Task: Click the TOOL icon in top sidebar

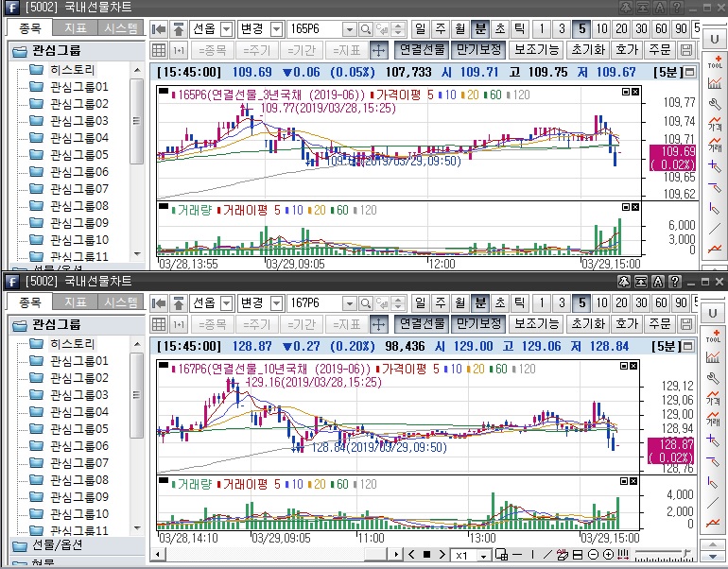Action: [x=715, y=62]
